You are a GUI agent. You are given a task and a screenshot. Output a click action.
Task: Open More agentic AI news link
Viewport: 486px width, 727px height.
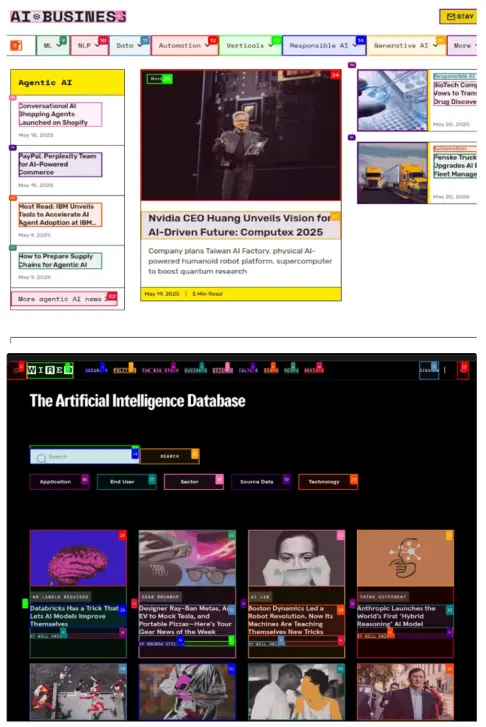64,299
